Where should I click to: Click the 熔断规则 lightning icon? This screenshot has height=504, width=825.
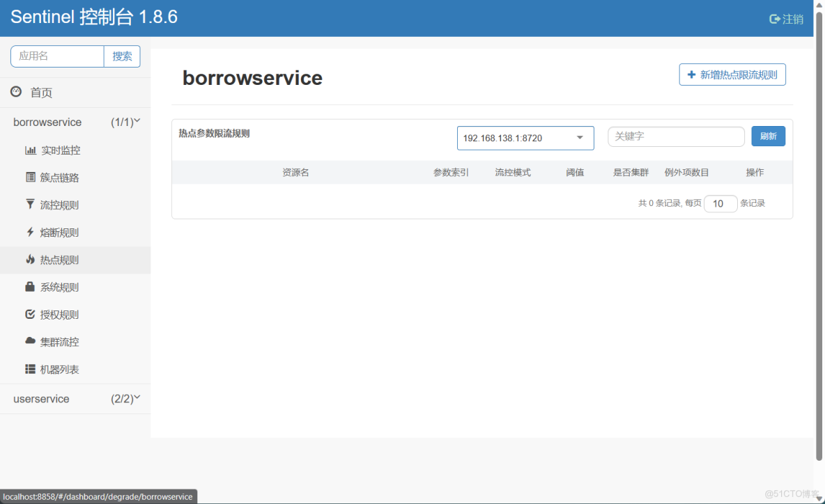click(31, 232)
